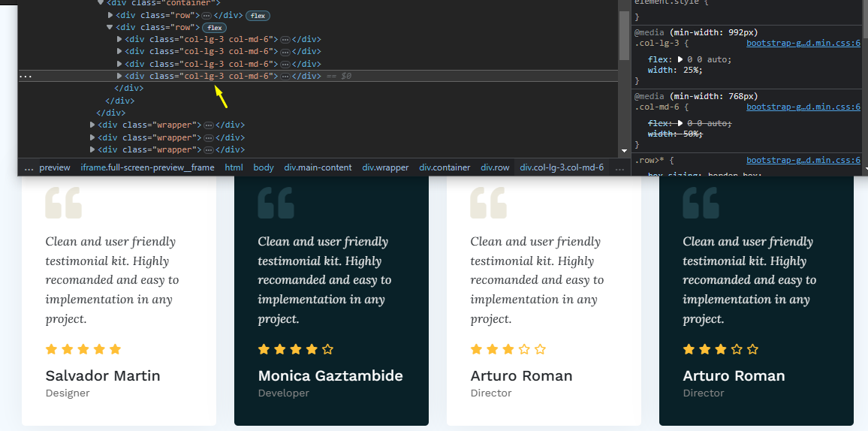The width and height of the screenshot is (868, 431).
Task: Open the stylesheet link for .col-lg-3 rule
Action: tap(803, 43)
